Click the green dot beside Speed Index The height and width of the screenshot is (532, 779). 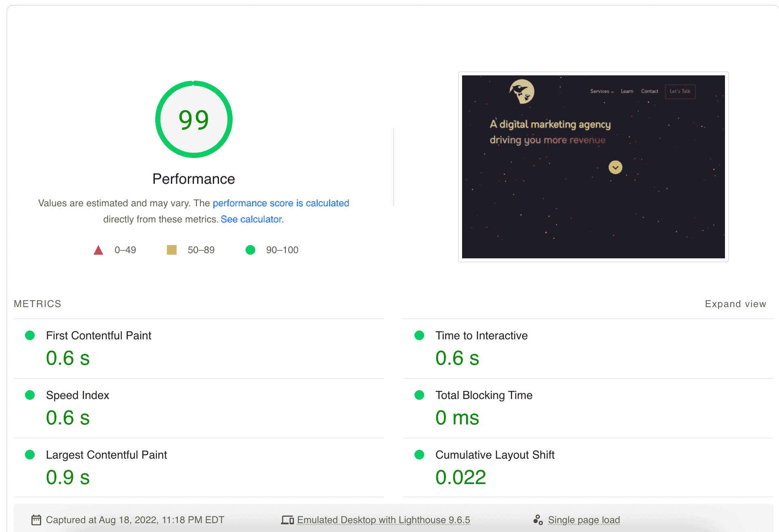click(30, 395)
